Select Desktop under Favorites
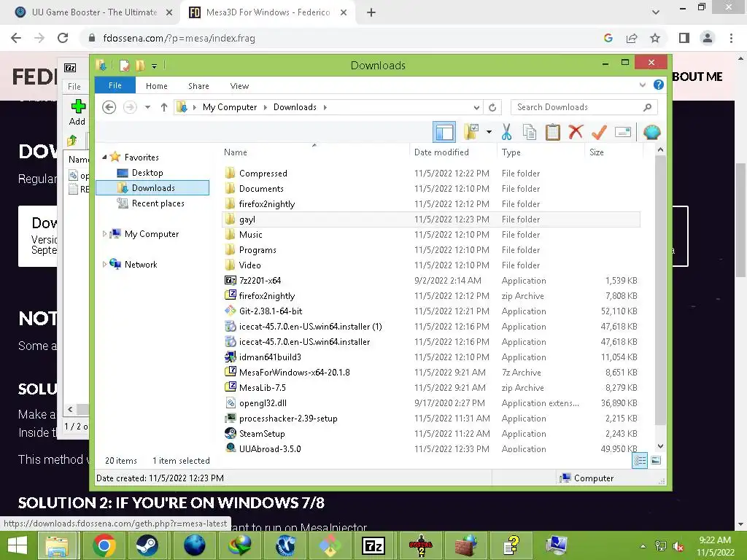Image resolution: width=747 pixels, height=560 pixels. click(147, 172)
